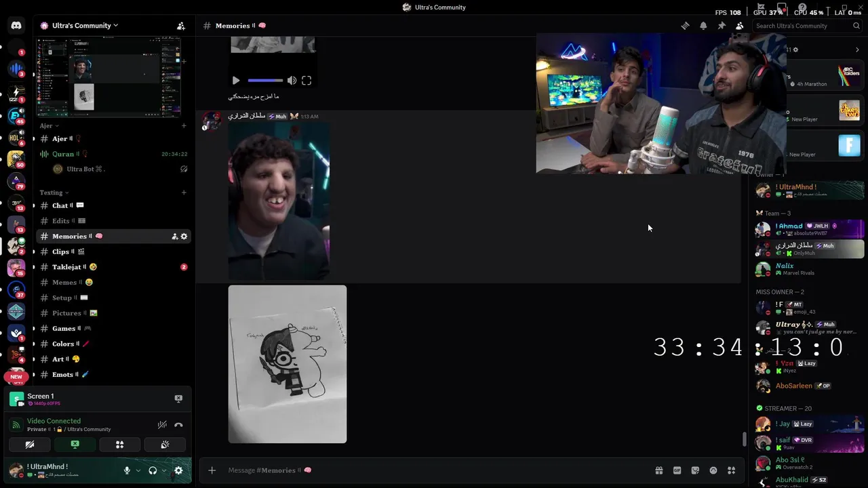This screenshot has width=868, height=488.
Task: Open voice connection signal icon
Action: [x=16, y=425]
